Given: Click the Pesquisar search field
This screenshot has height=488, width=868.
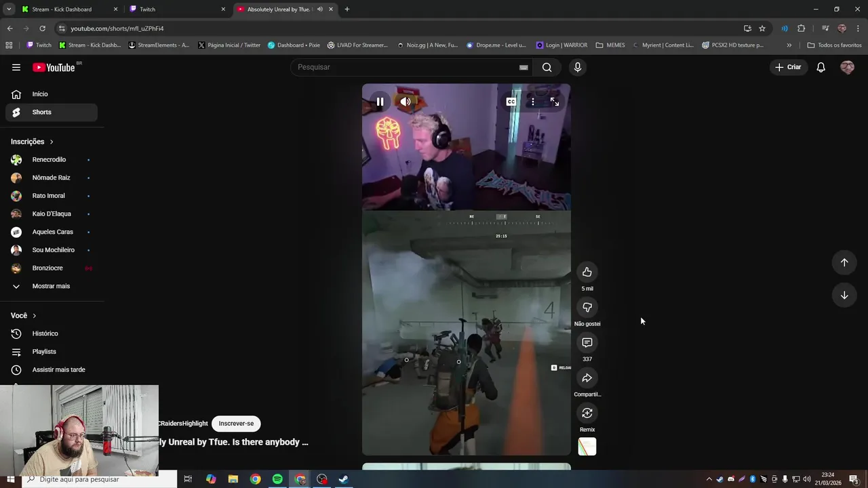Looking at the screenshot, I should point(406,67).
